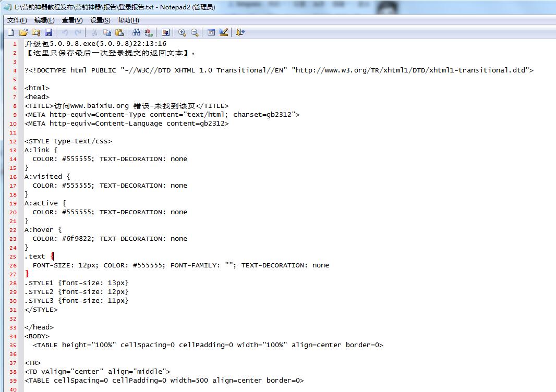Open the scheme selection toolbar icon
The width and height of the screenshot is (556, 392).
tap(211, 32)
